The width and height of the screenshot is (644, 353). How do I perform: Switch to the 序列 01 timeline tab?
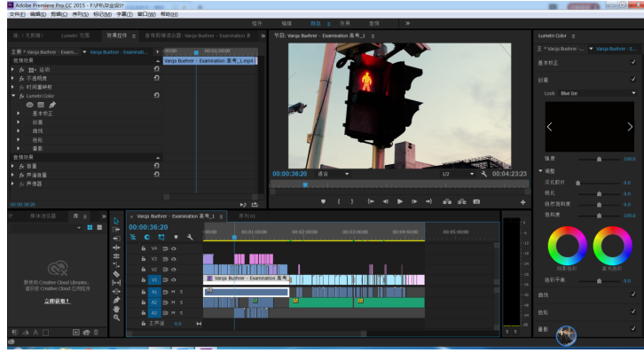247,216
